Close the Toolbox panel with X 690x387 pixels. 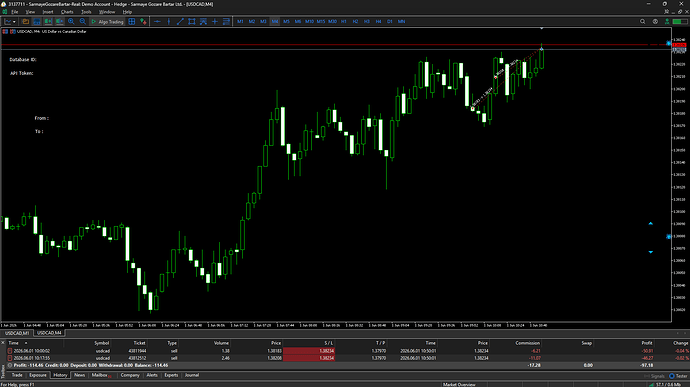(x=3, y=343)
